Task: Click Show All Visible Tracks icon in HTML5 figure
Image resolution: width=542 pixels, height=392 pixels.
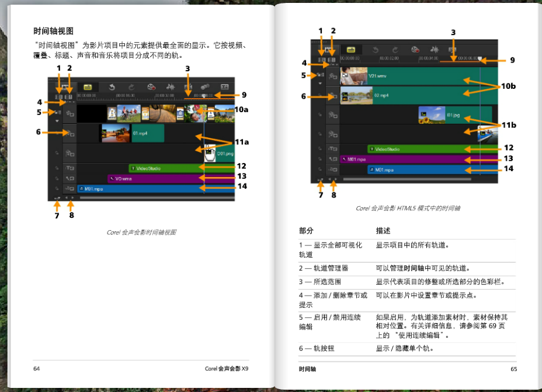Action: click(322, 60)
